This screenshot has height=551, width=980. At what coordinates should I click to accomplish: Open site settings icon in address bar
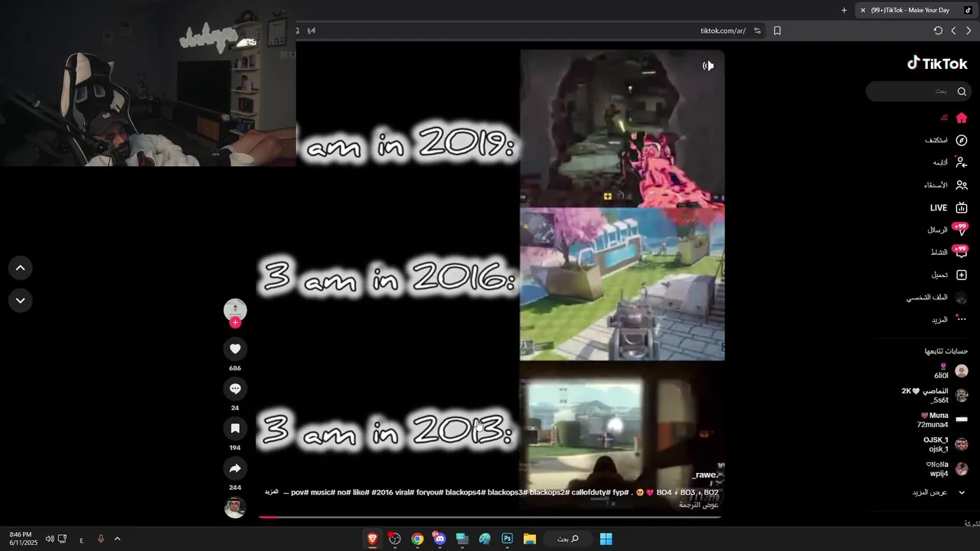tap(757, 31)
